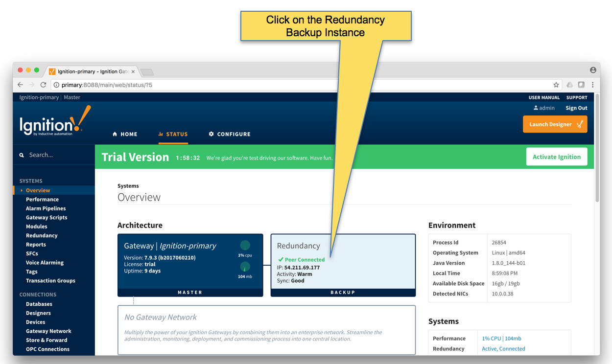Viewport: 612px width, 364px height.
Task: Click the memory gauge showing 104 mb
Action: pyautogui.click(x=245, y=267)
